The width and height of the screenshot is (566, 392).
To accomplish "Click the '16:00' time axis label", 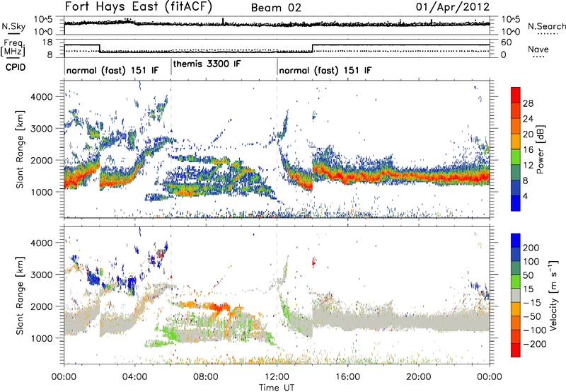I will (x=347, y=377).
